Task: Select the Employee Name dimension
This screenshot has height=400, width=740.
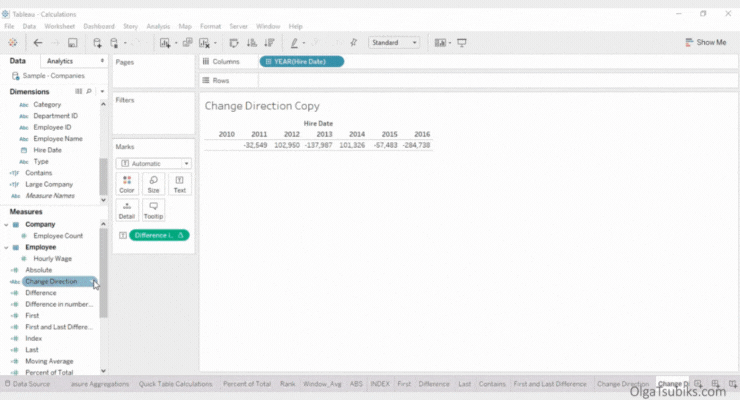Action: (x=58, y=139)
